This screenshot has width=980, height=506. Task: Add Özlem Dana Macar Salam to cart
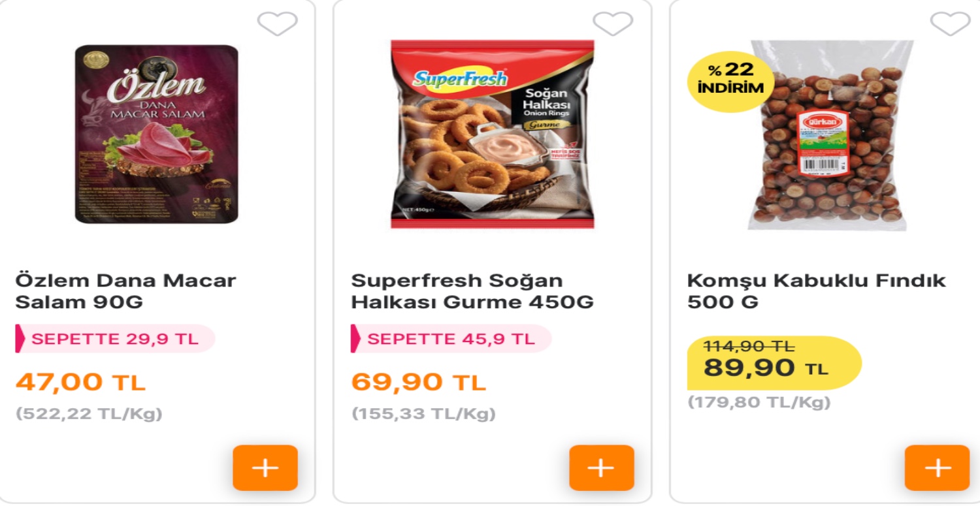[x=265, y=467]
